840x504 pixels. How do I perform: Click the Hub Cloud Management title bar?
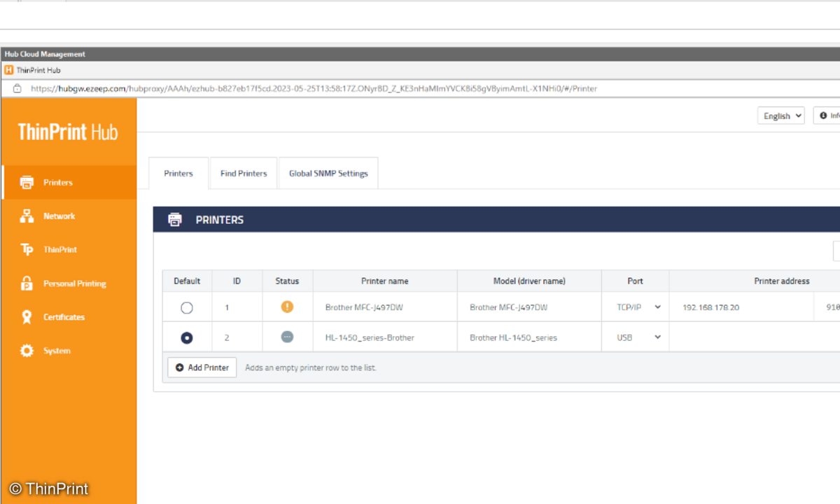(420, 54)
